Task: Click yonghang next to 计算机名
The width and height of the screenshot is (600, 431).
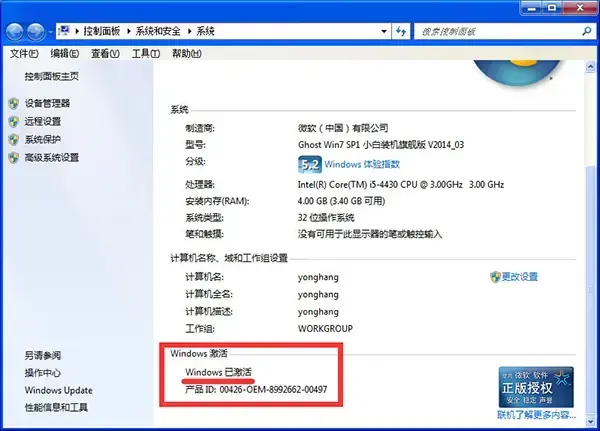Action: tap(318, 277)
